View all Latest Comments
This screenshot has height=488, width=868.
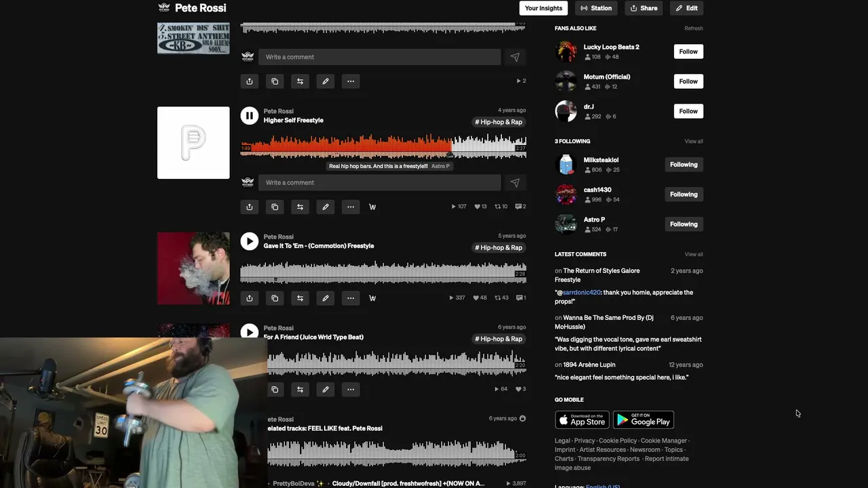(x=694, y=254)
